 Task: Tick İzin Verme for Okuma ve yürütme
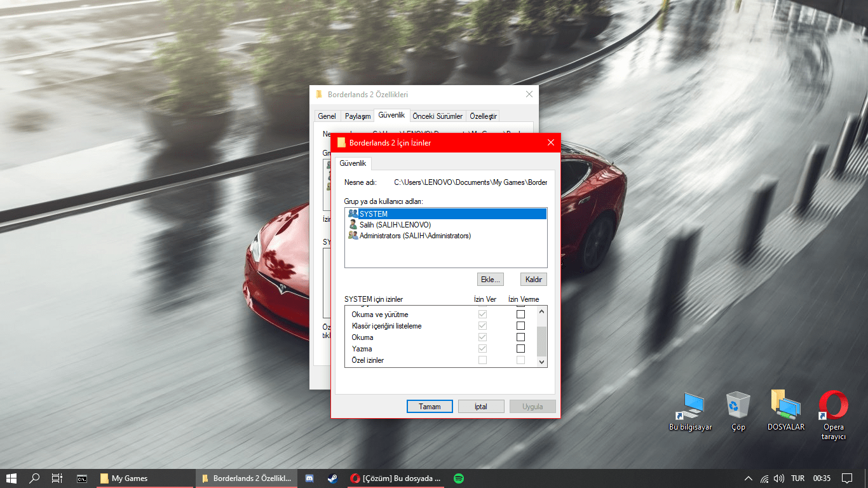tap(520, 315)
